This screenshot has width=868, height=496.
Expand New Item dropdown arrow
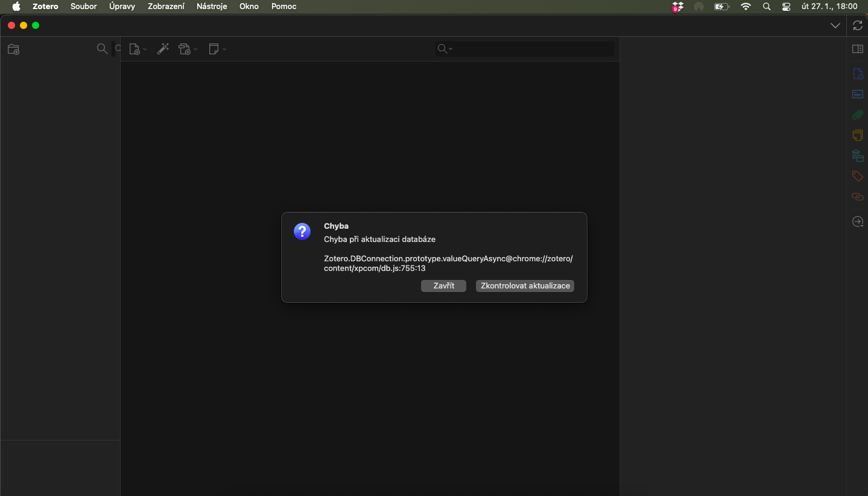(145, 49)
